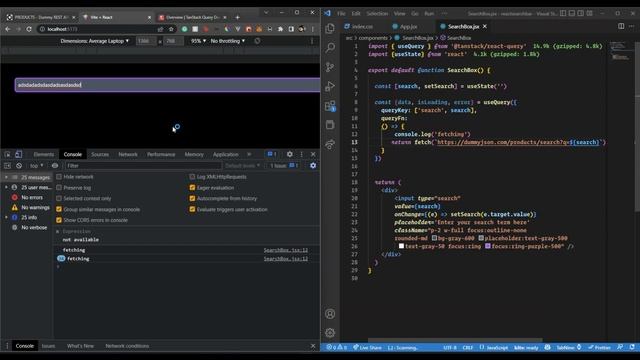
Task: Switch to Issues drawer tab
Action: pos(48,346)
